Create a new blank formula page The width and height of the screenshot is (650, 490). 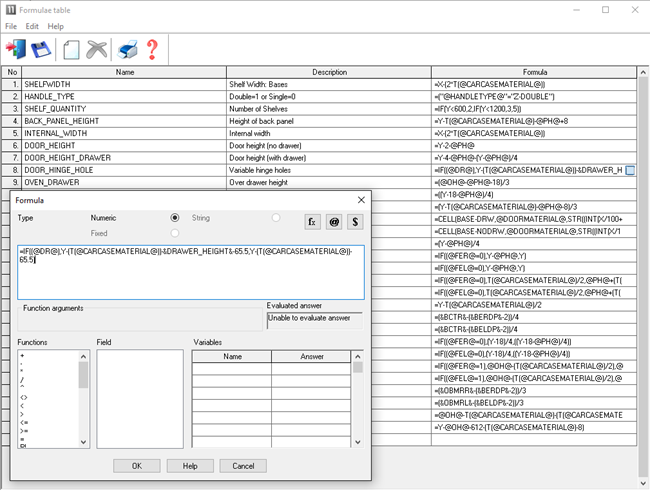[71, 50]
